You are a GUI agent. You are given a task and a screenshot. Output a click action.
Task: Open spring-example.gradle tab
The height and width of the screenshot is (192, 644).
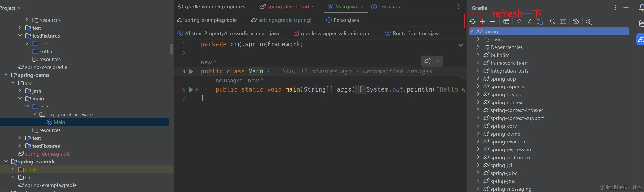(x=207, y=20)
